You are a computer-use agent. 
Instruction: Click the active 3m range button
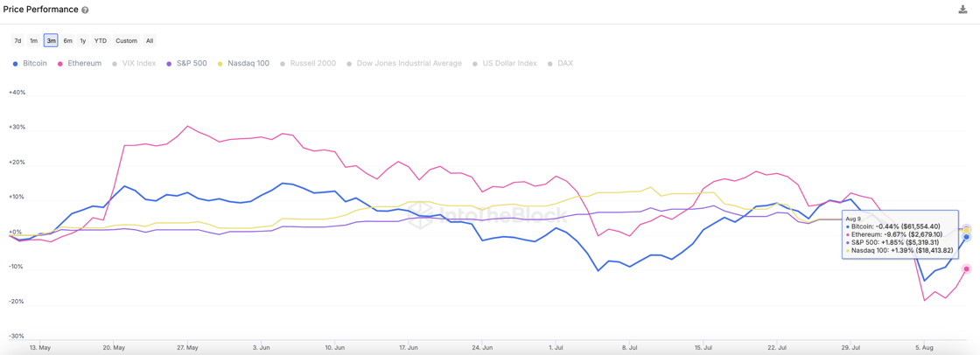(x=51, y=41)
